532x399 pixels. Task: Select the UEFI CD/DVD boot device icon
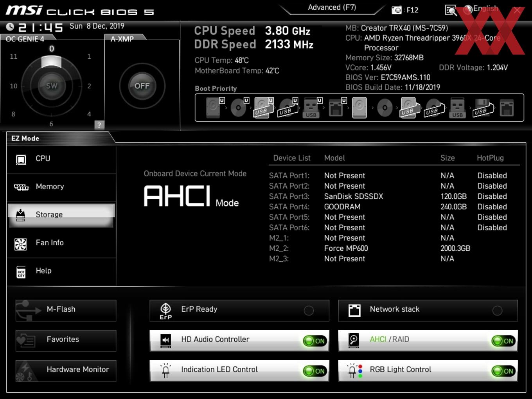(239, 108)
